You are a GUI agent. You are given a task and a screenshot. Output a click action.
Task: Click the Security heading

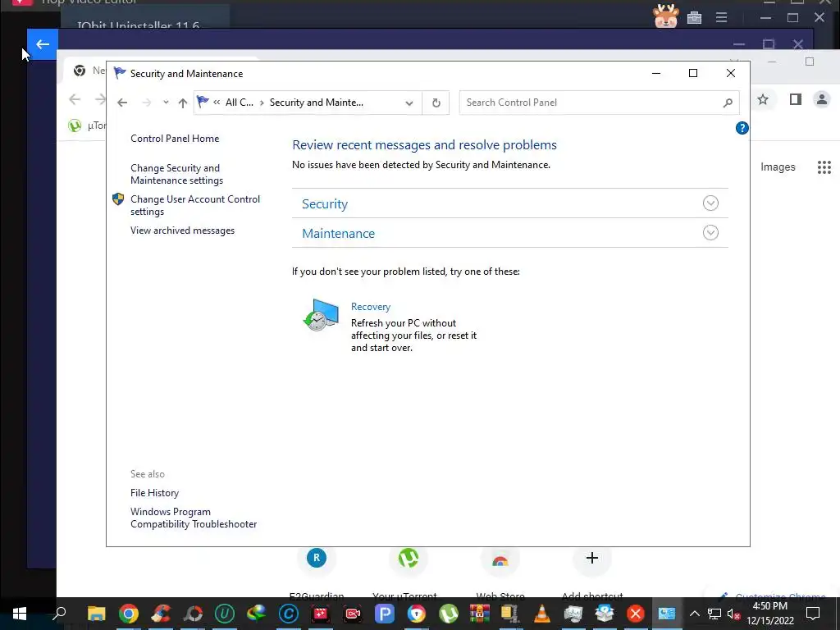[x=325, y=204]
